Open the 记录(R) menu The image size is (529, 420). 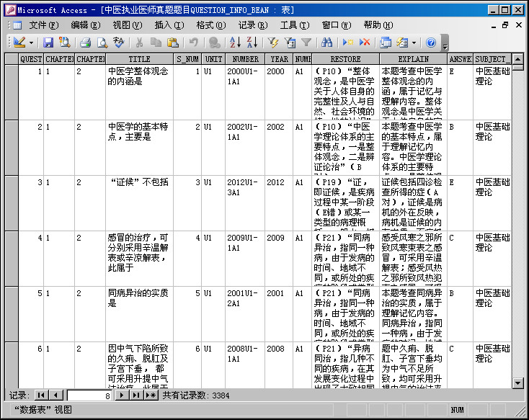tap(253, 25)
